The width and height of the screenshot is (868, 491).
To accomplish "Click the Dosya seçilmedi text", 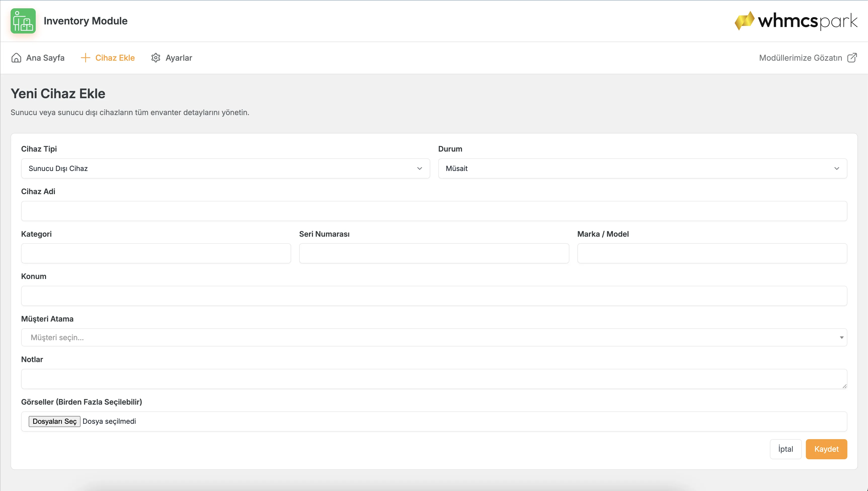I will click(x=109, y=421).
